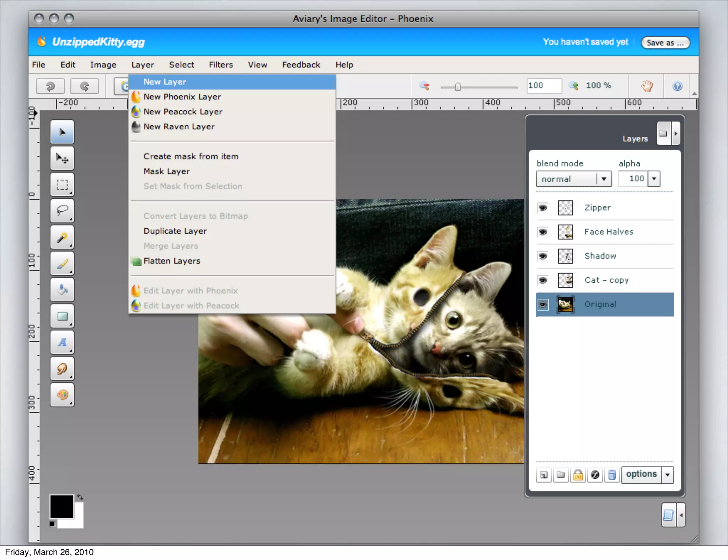Image resolution: width=728 pixels, height=560 pixels.
Task: Open the options dropdown arrow
Action: (x=668, y=475)
